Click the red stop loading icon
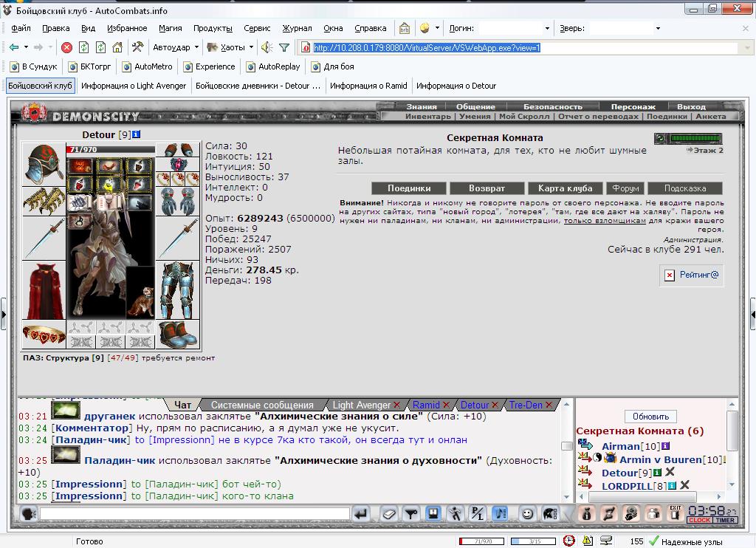Viewport: 756px width, 548px height. (67, 47)
